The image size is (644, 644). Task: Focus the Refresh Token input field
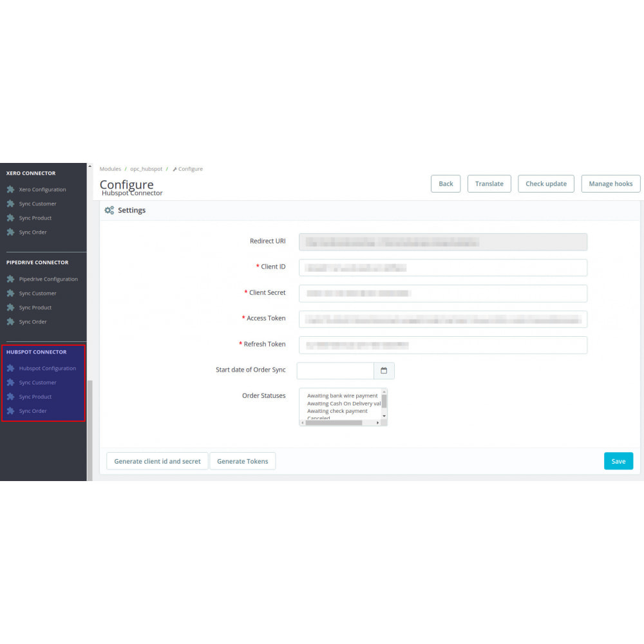(443, 345)
